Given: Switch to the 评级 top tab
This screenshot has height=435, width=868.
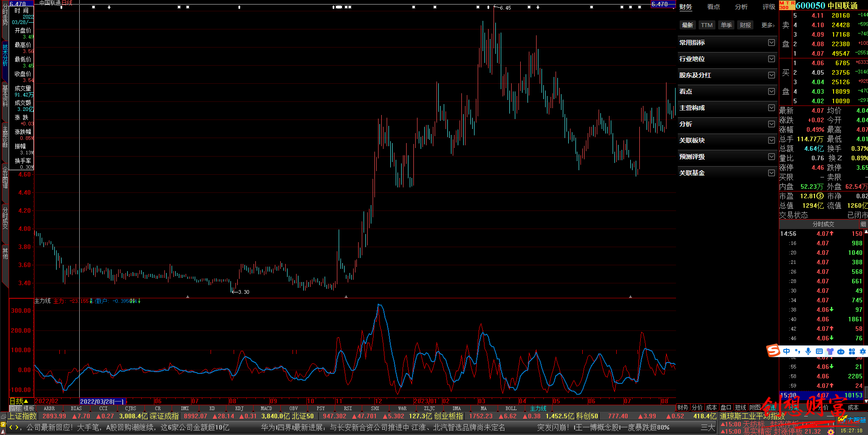Looking at the screenshot, I should pos(769,7).
